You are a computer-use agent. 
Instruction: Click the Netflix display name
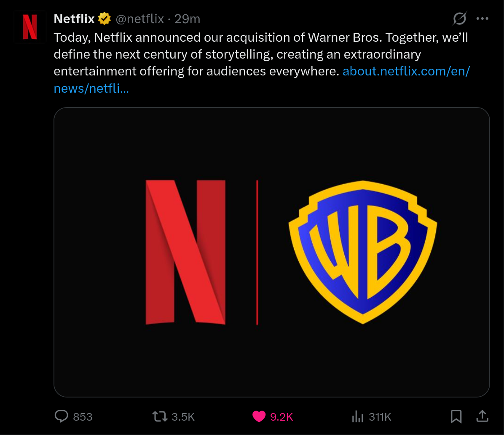[74, 19]
